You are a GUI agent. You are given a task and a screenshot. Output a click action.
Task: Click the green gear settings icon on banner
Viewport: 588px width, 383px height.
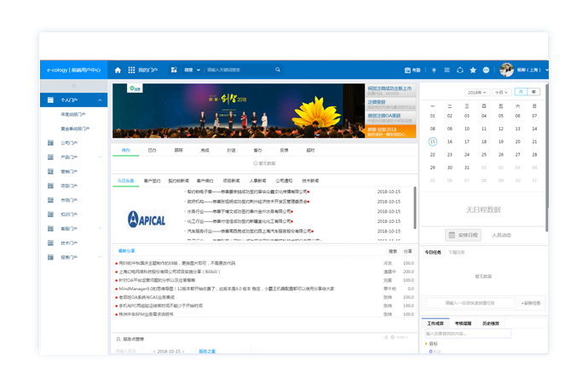(x=132, y=89)
